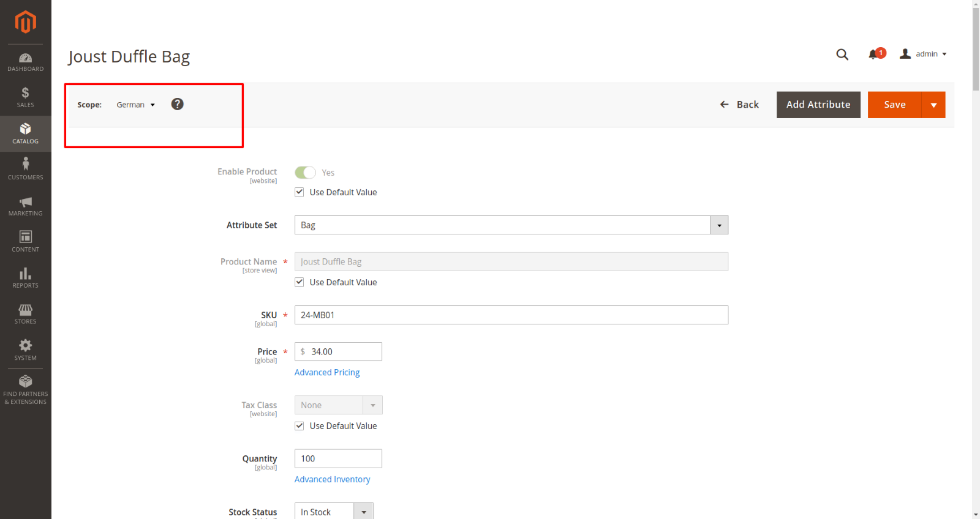The height and width of the screenshot is (519, 980).
Task: Open the notifications bell icon
Action: (x=874, y=54)
